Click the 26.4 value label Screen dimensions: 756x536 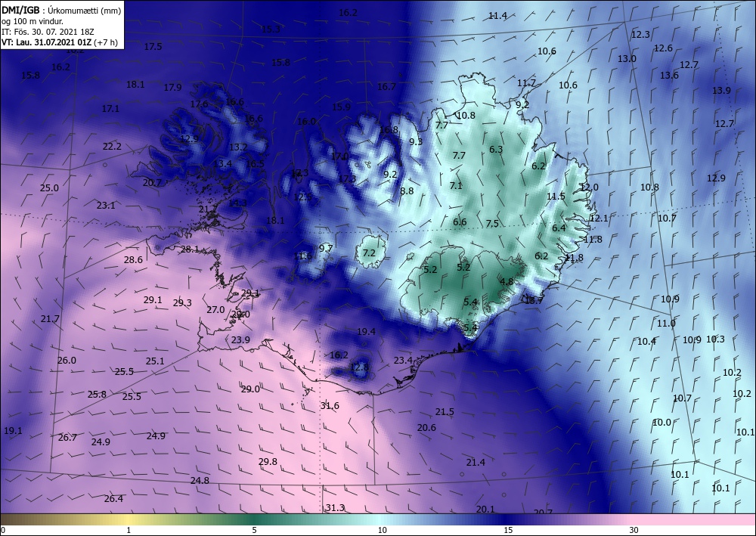click(114, 499)
